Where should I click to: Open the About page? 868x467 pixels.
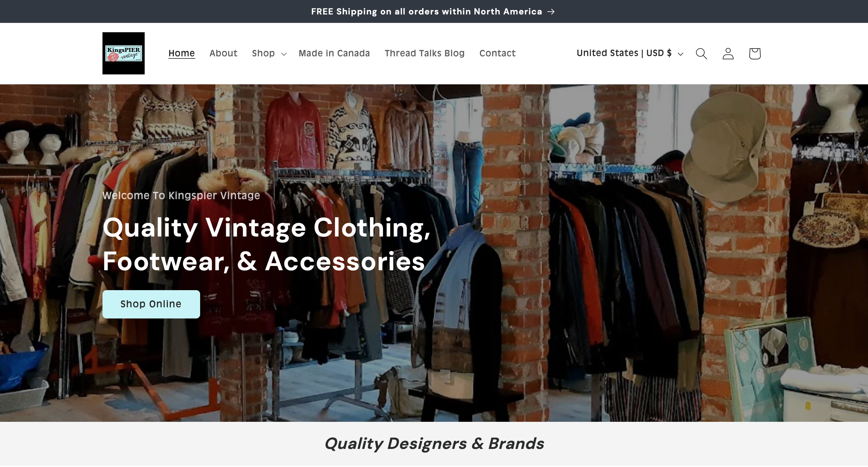click(223, 53)
